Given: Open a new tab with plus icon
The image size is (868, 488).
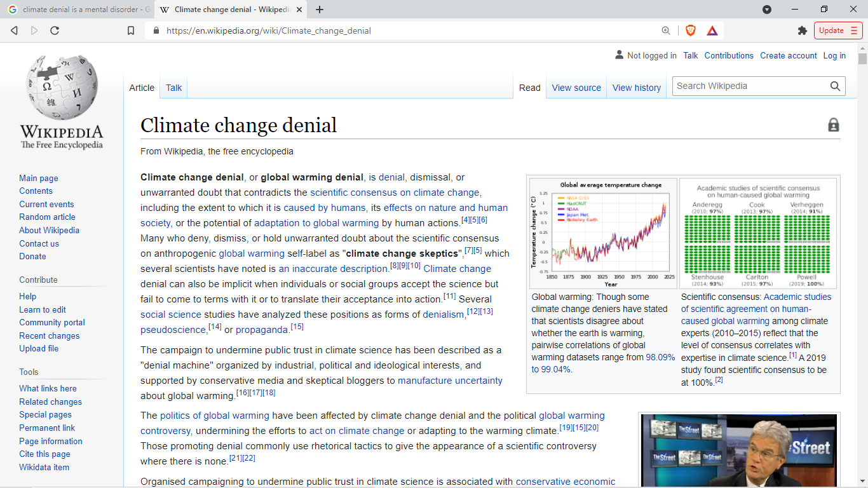Looking at the screenshot, I should pos(320,10).
